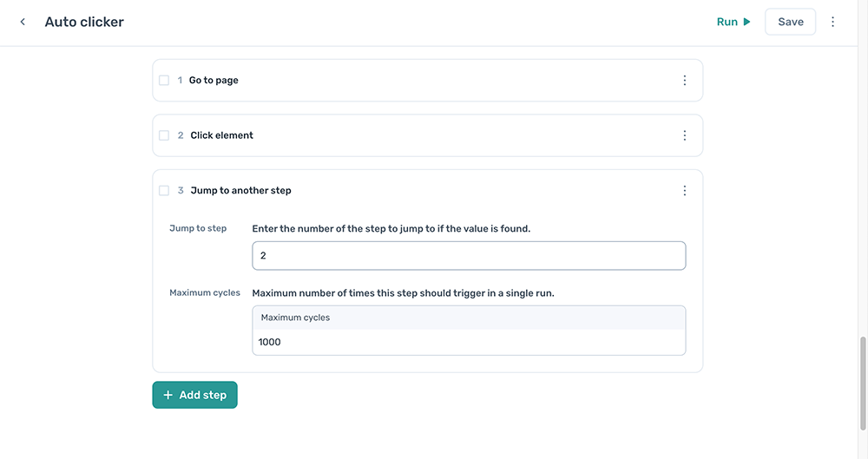Open the three-dot menu for Click element step
This screenshot has height=459, width=868.
point(684,135)
